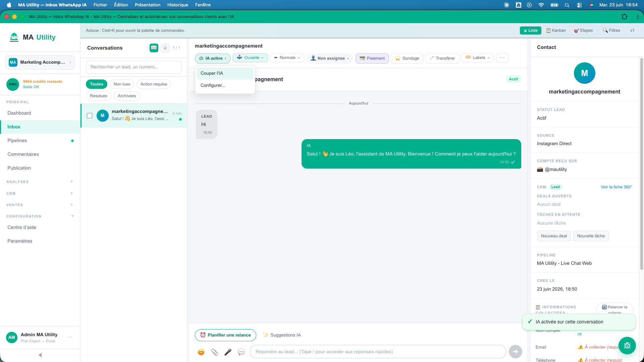Click the paperclip attachment icon

tap(214, 352)
